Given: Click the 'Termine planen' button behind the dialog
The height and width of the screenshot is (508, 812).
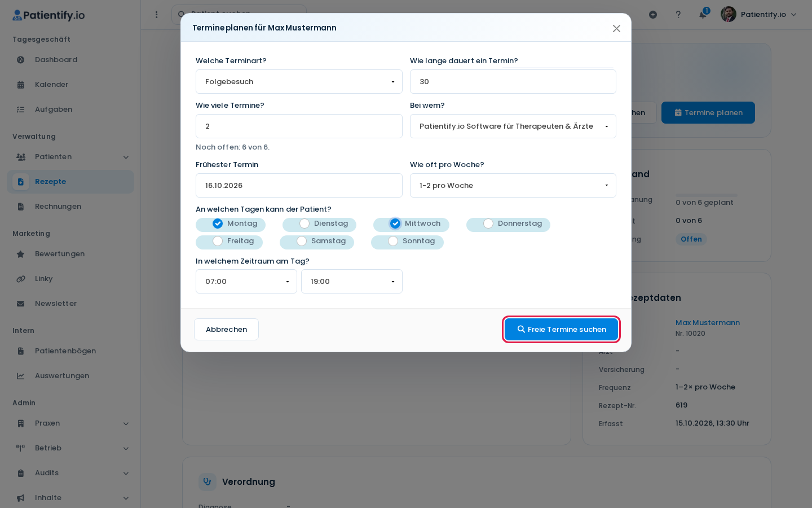Looking at the screenshot, I should pos(708,113).
